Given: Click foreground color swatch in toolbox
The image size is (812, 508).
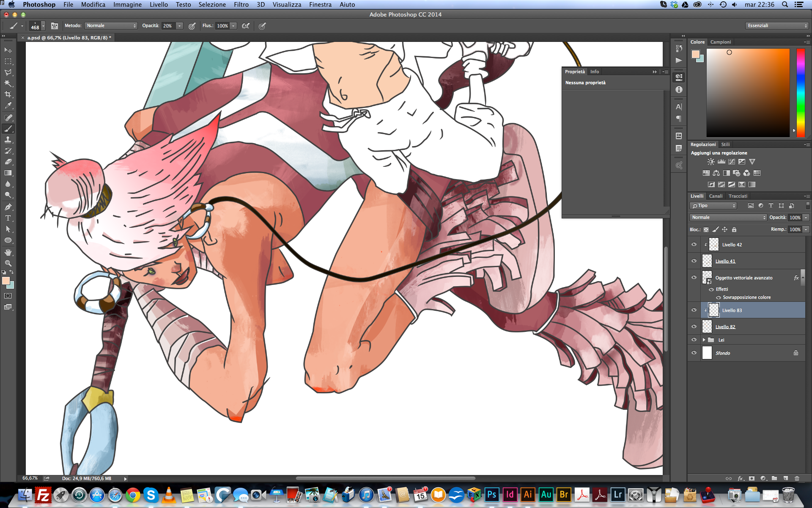Looking at the screenshot, I should (x=6, y=281).
